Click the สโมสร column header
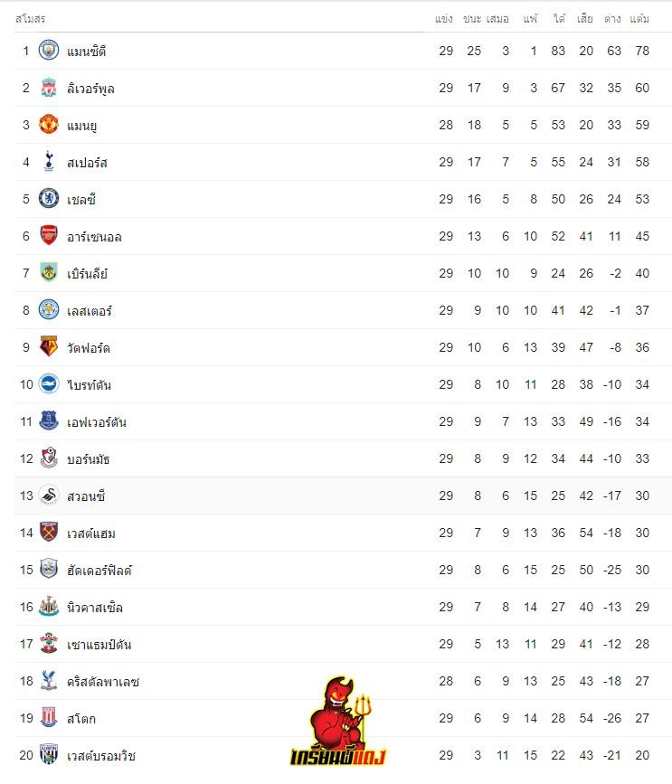The width and height of the screenshot is (672, 784). coord(31,19)
